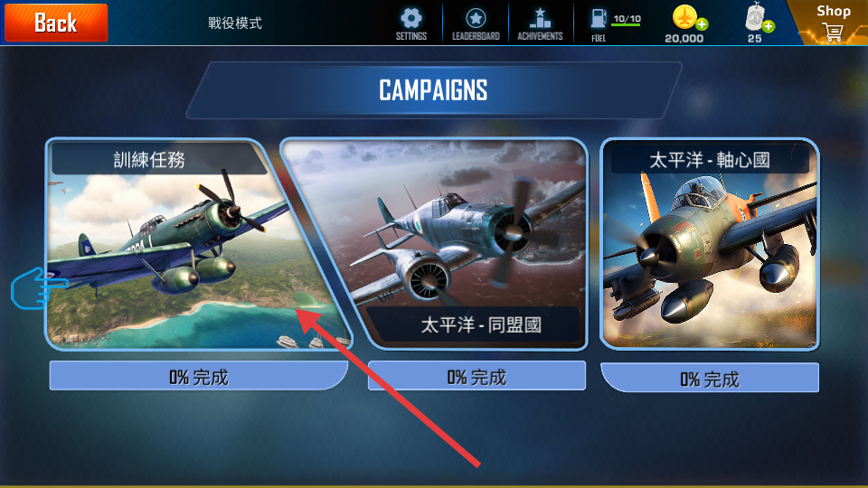Select the 太平洋 - 同盟國 campaign card
Image resolution: width=868 pixels, height=488 pixels.
443,244
